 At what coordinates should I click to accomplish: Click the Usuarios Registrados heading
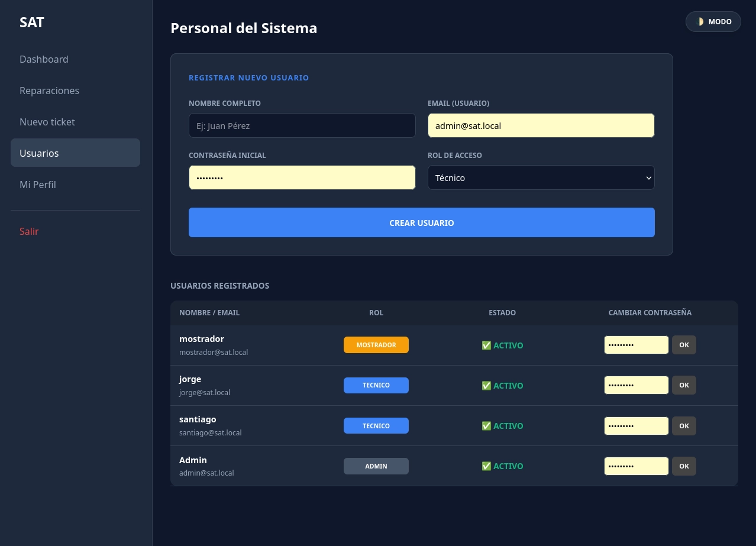tap(219, 286)
